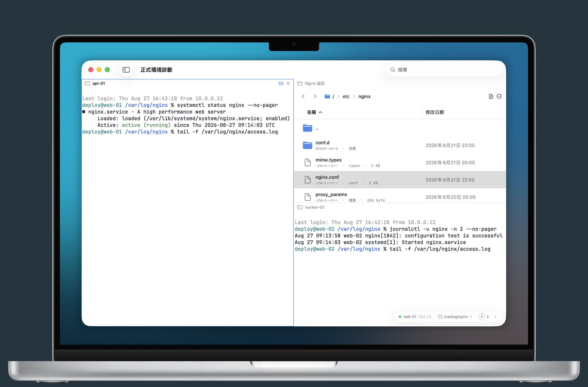Click the 正式環境診斷 window title
Image resolution: width=588 pixels, height=387 pixels.
[x=156, y=70]
